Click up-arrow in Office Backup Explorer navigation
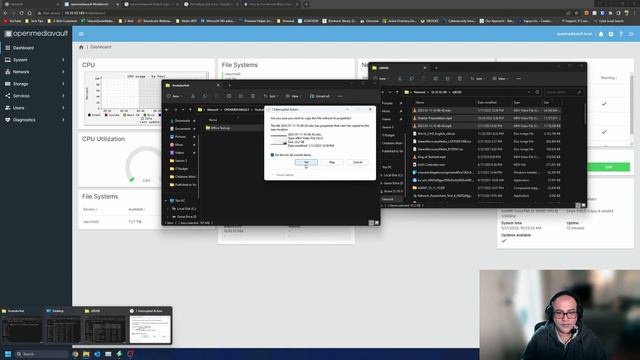The width and height of the screenshot is (640, 360). 190,110
